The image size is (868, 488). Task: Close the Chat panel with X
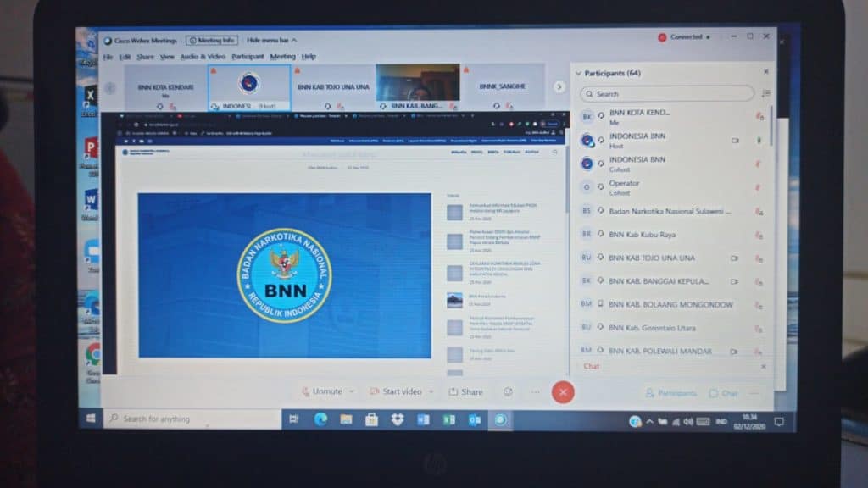pyautogui.click(x=764, y=366)
